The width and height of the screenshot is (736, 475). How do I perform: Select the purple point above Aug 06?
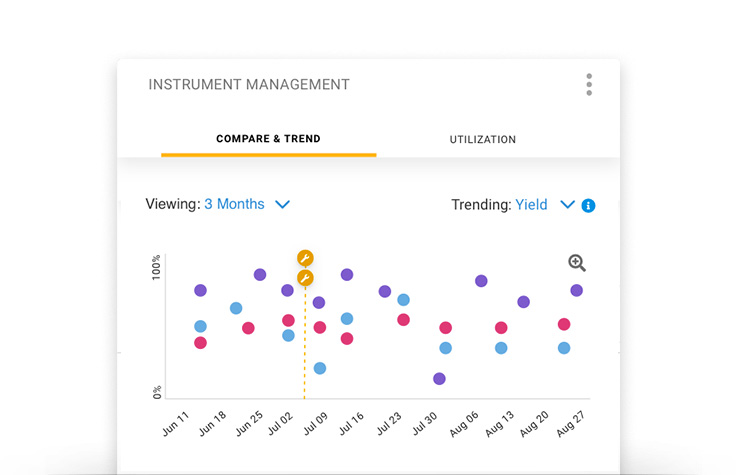click(x=481, y=281)
